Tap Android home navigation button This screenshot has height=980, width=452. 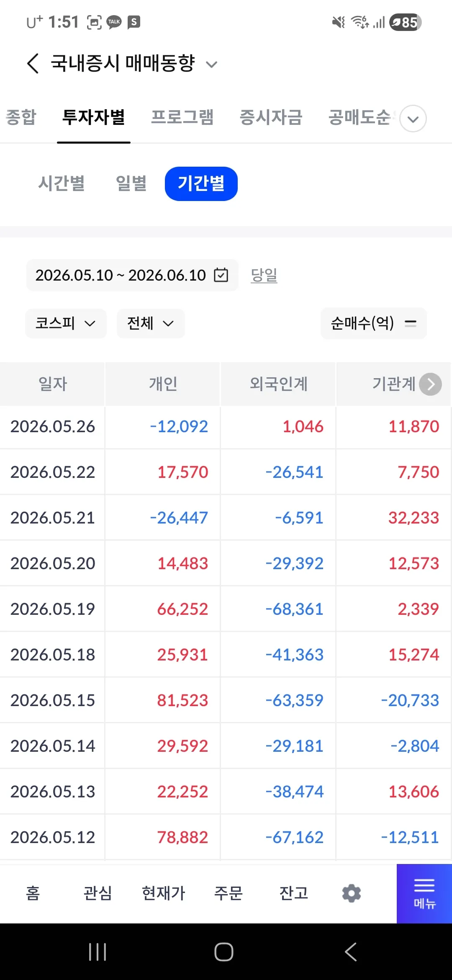click(224, 952)
